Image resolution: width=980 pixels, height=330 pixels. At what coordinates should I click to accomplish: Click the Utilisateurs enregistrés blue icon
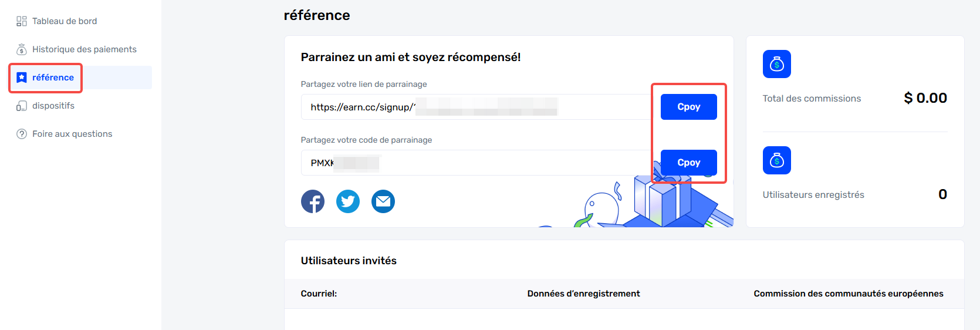777,160
